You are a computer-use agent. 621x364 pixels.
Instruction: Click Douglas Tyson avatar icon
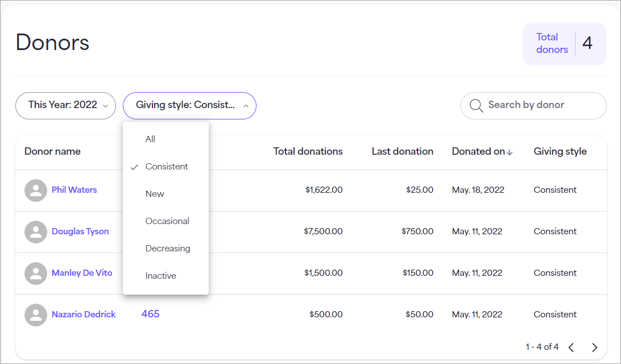pos(36,232)
